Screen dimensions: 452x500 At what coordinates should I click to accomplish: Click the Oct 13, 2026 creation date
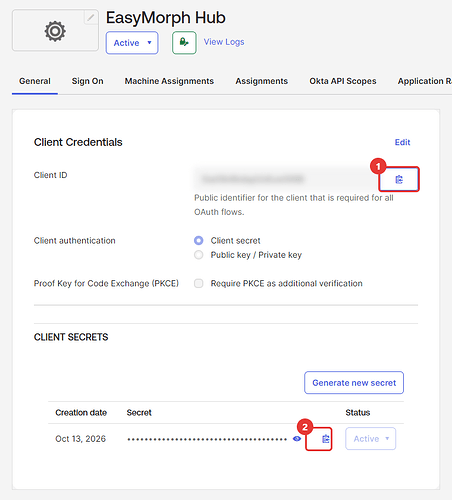click(81, 439)
